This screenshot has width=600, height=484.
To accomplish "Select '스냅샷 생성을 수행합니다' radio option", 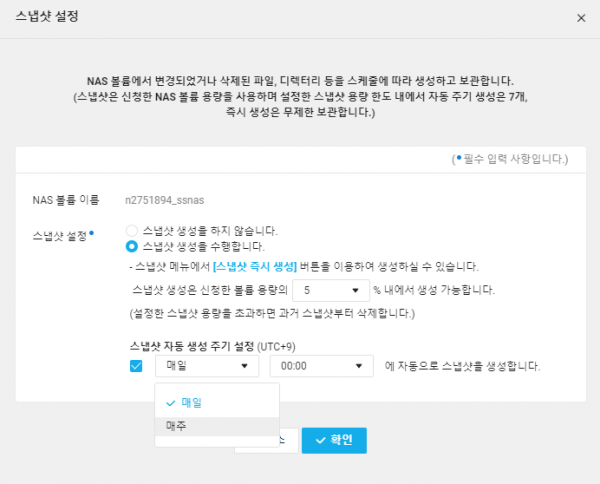I will coord(132,246).
